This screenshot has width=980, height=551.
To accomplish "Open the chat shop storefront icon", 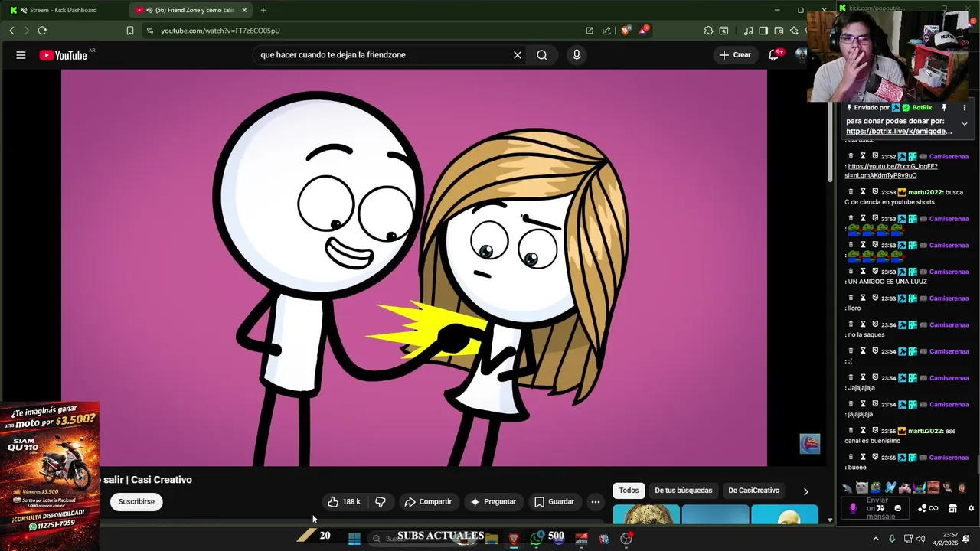I will click(x=953, y=508).
